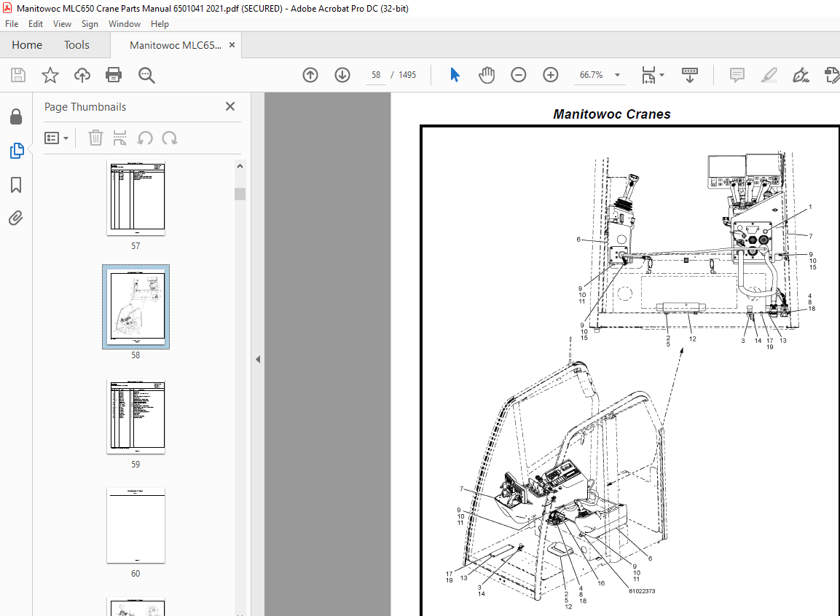Toggle Page Thumbnails sidebar icon
This screenshot has width=840, height=616.
(17, 151)
